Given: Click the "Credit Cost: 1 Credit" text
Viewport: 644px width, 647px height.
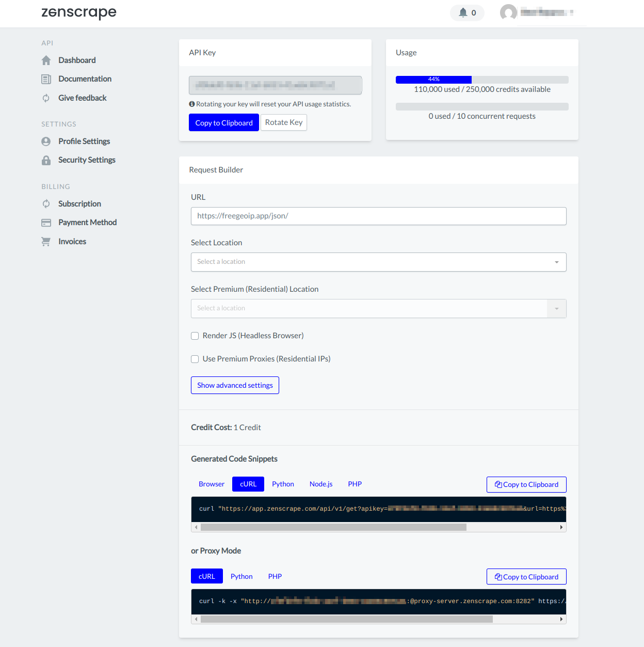Looking at the screenshot, I should [226, 428].
